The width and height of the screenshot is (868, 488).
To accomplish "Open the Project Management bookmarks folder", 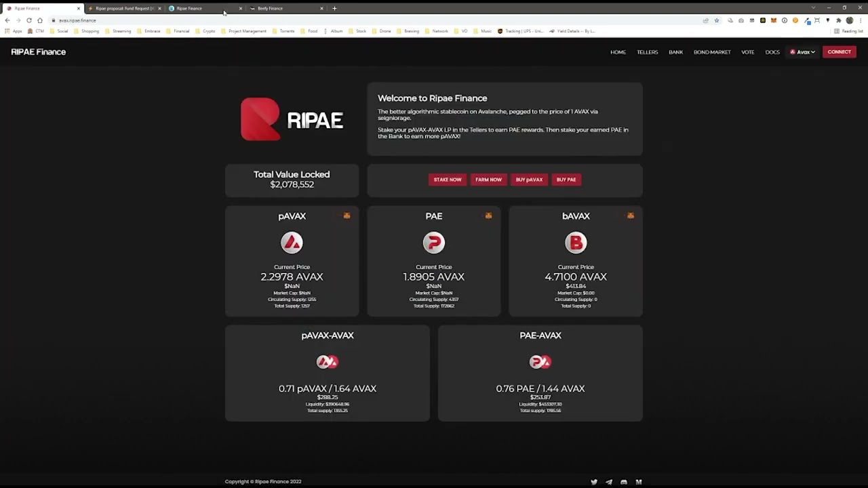I will point(243,31).
